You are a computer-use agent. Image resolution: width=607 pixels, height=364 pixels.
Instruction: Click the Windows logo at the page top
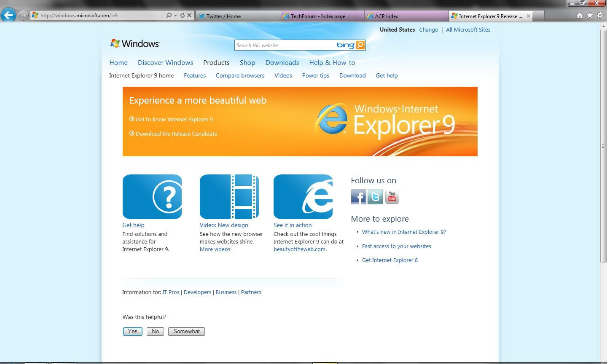[134, 43]
